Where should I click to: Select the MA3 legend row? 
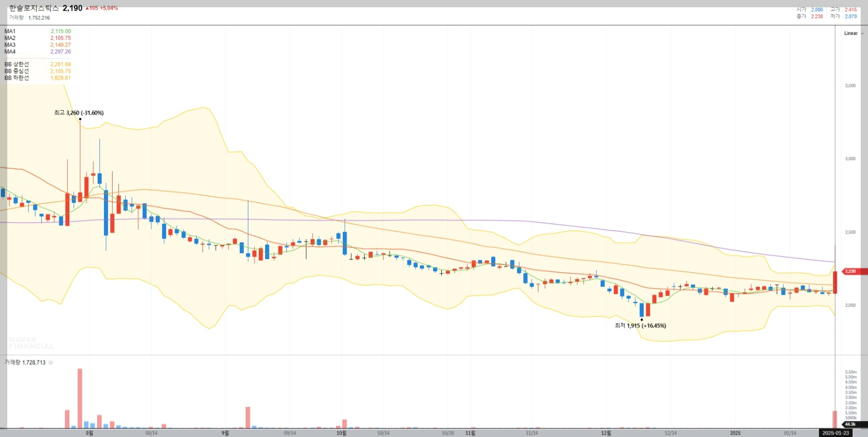coord(37,45)
